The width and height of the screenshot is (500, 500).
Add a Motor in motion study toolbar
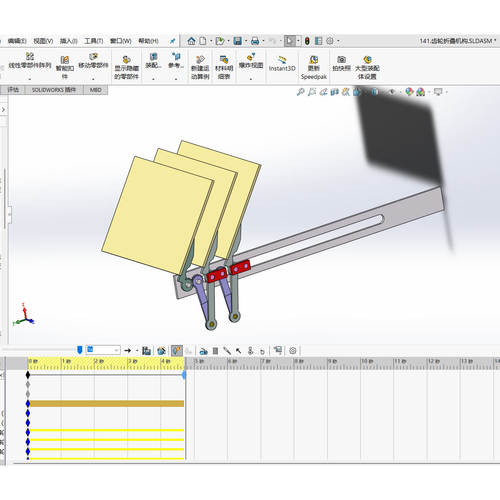203,351
